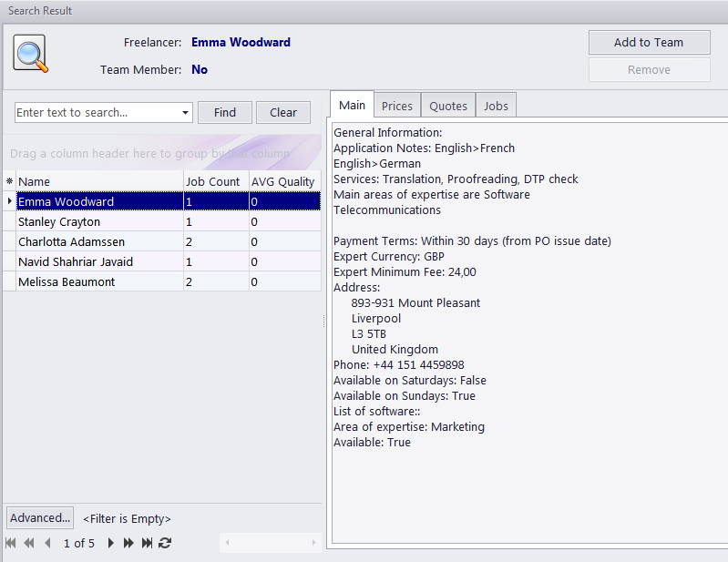Select the Stanley Crayton row

coord(169,222)
